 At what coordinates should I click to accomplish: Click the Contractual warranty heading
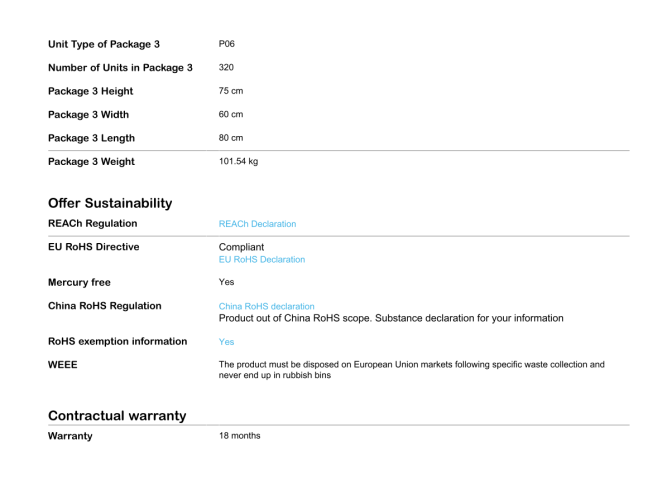[117, 415]
